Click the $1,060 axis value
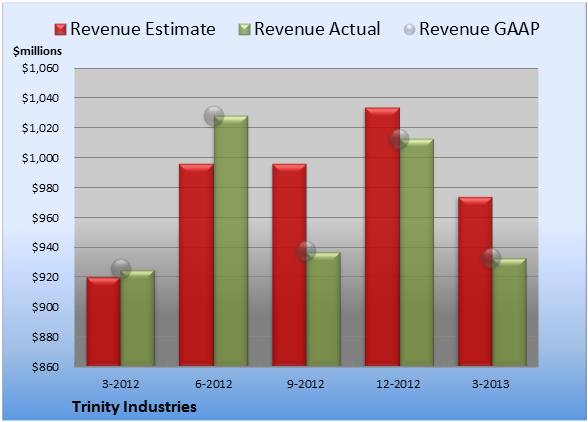 (x=40, y=68)
